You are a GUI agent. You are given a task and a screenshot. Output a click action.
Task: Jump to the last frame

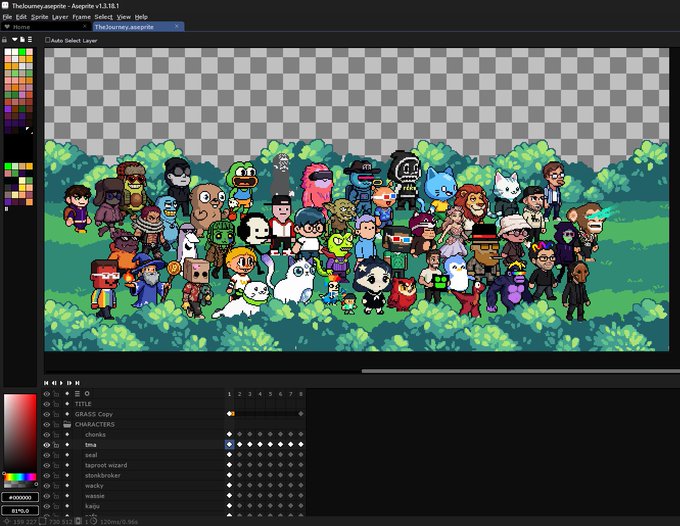tap(77, 383)
